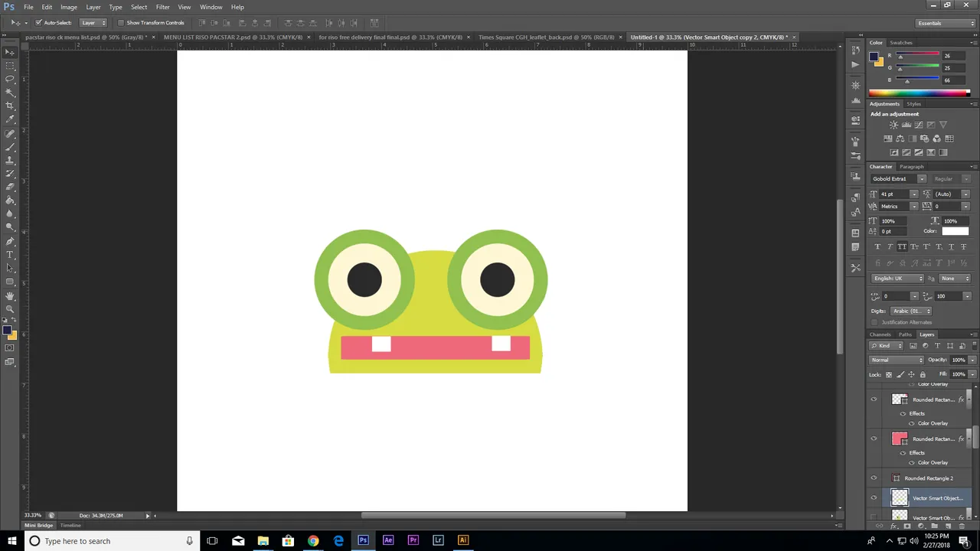
Task: Switch to the Paths tab
Action: (905, 334)
